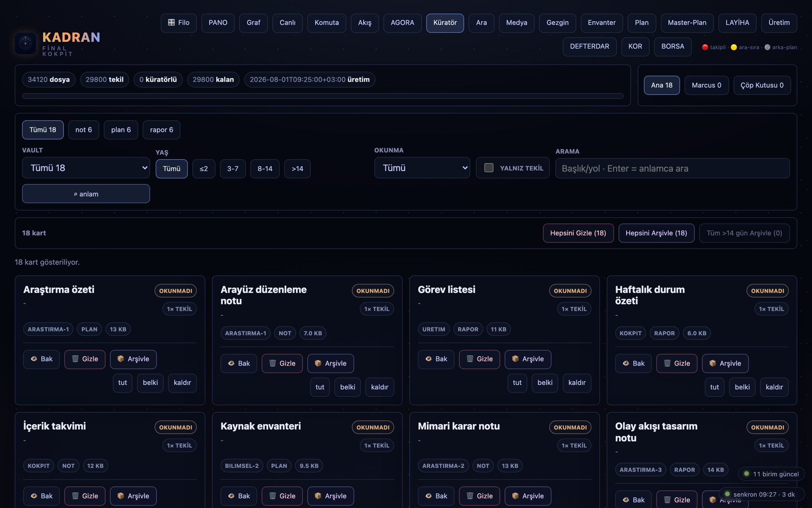Open the Filo grid icon tab
This screenshot has height=508, width=812.
coord(178,23)
